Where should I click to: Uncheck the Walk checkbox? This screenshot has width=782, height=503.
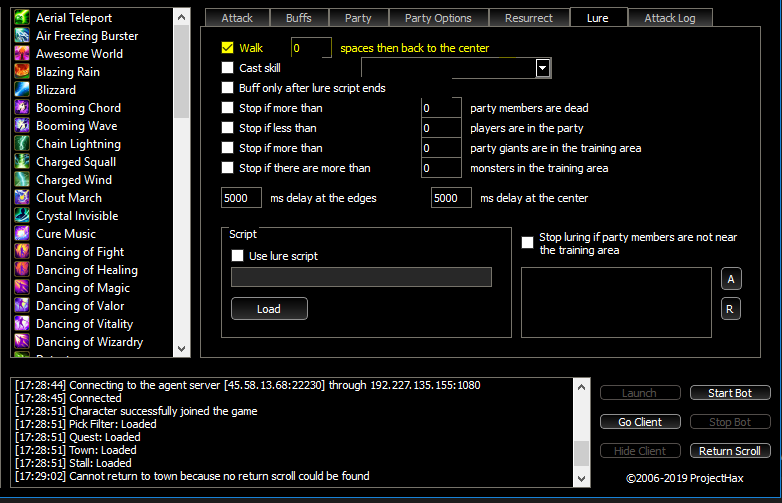(x=227, y=48)
